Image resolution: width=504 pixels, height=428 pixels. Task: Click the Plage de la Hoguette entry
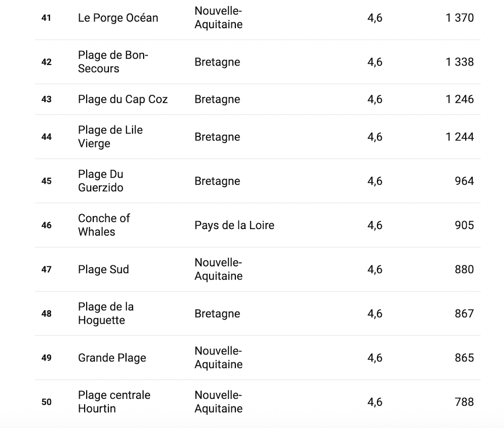[106, 313]
